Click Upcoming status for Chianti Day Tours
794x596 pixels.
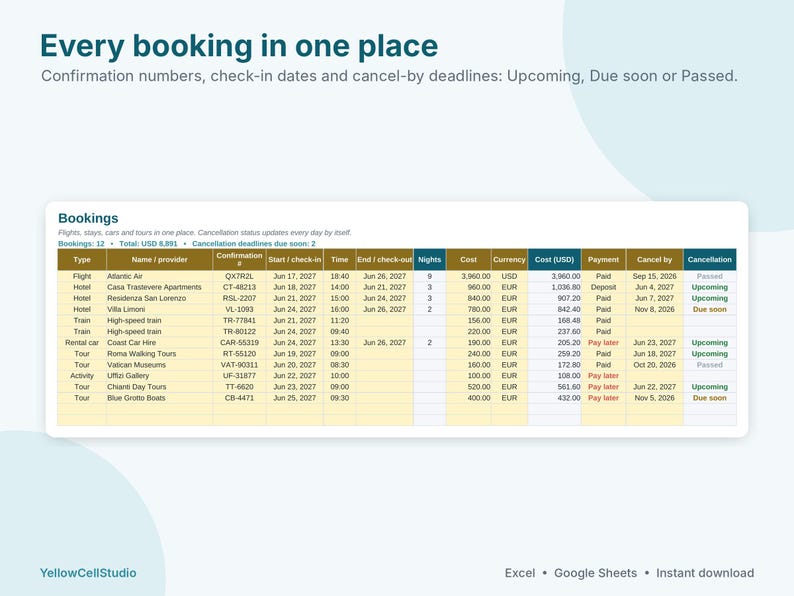[710, 387]
